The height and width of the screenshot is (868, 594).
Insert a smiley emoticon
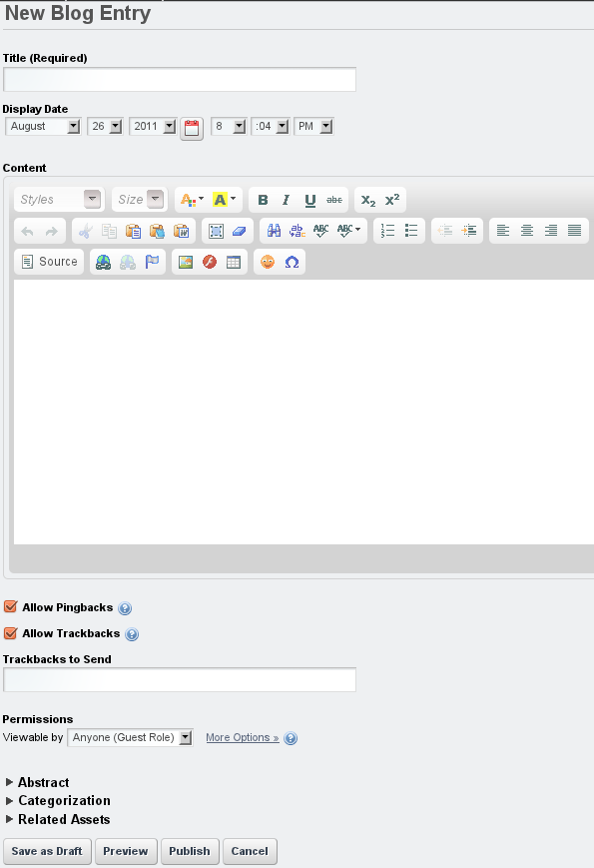[268, 262]
